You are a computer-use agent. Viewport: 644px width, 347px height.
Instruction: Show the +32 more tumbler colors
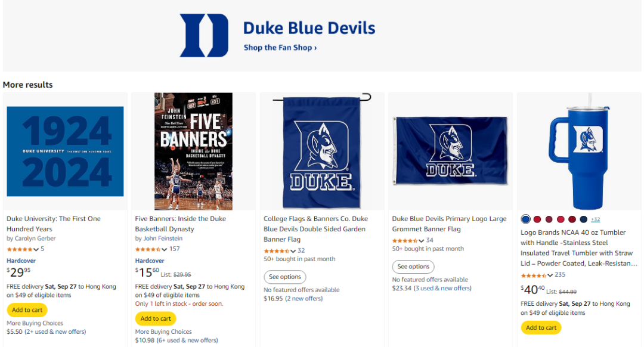pos(595,219)
